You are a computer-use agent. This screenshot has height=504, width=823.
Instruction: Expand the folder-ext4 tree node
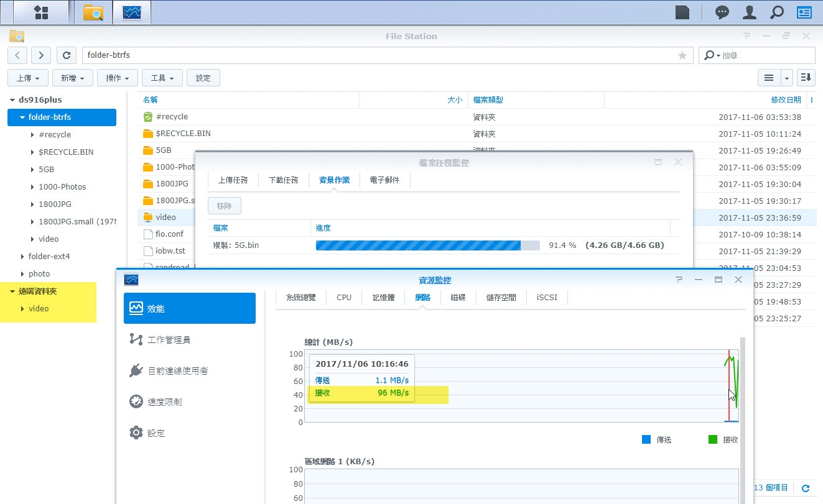(22, 256)
